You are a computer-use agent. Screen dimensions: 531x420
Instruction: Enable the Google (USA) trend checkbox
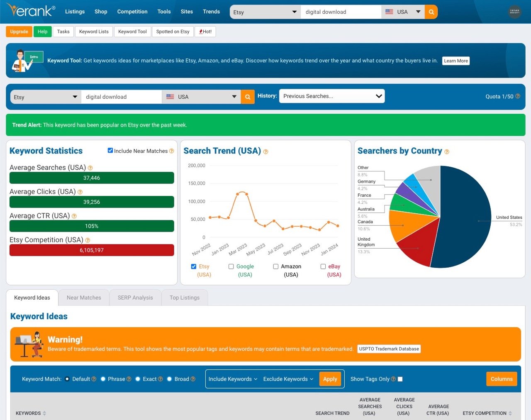(x=231, y=266)
